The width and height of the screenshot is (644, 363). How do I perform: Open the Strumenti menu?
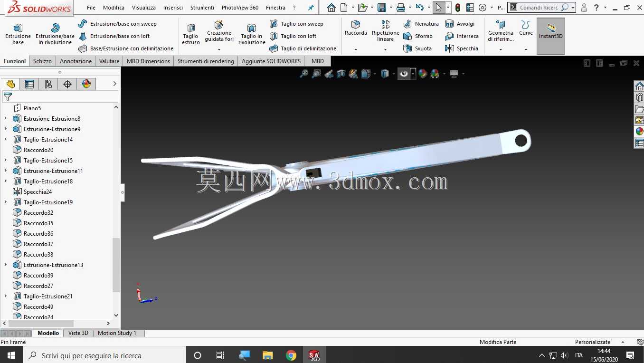click(202, 8)
